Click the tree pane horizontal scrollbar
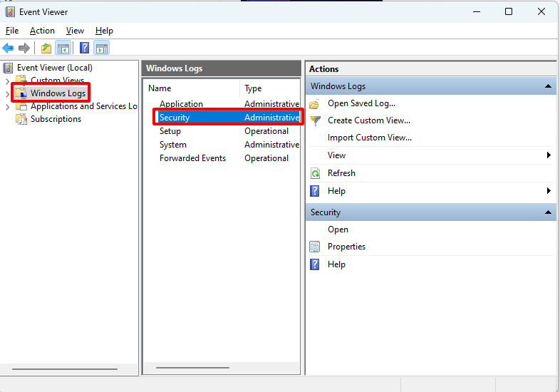This screenshot has width=560, height=392. [65, 368]
